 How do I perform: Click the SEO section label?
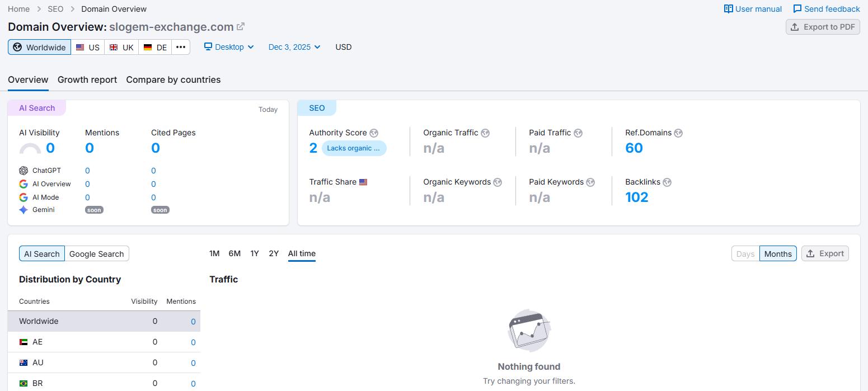point(317,108)
